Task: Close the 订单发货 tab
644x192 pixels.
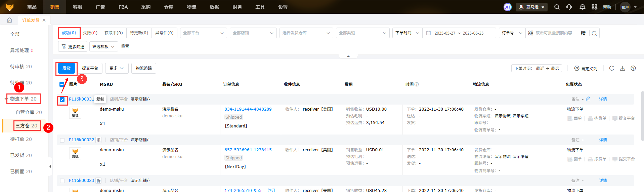Action: [44, 20]
